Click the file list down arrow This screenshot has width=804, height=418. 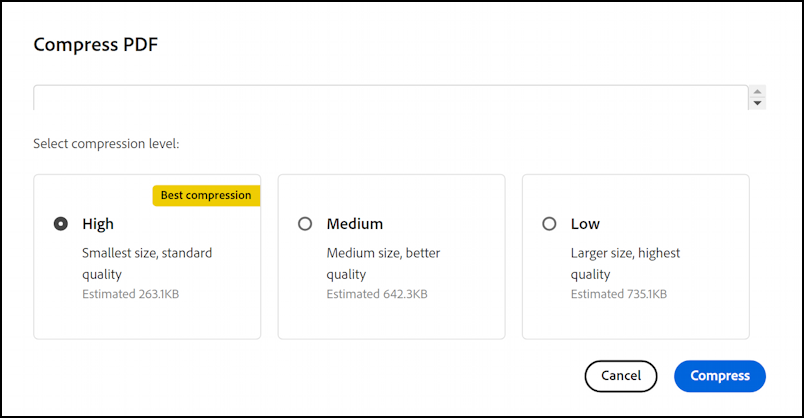coord(757,103)
